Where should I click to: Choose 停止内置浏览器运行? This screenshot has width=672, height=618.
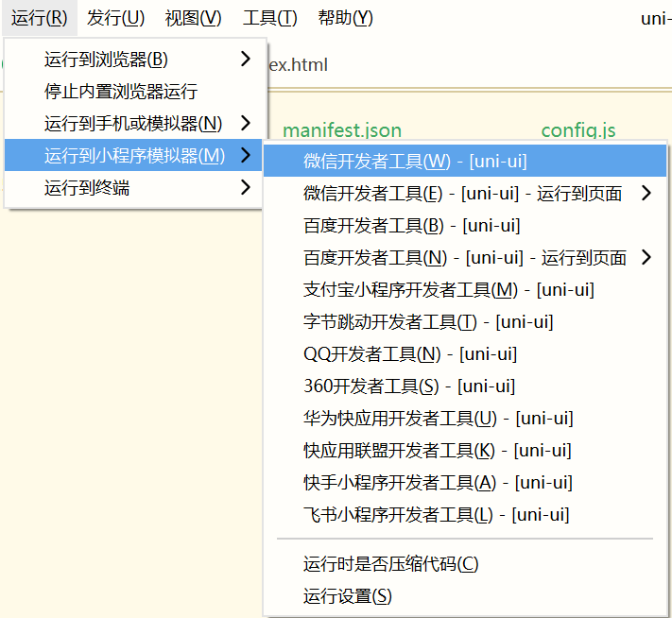[133, 92]
